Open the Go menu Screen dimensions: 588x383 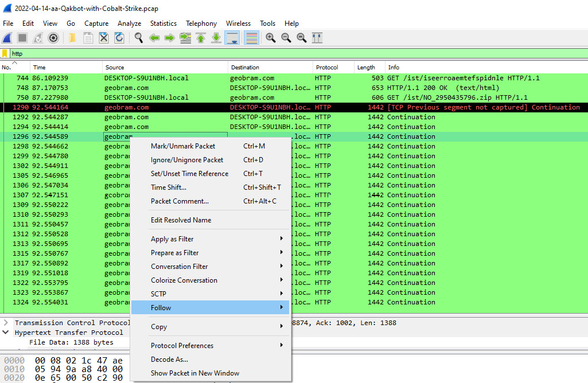tap(71, 24)
